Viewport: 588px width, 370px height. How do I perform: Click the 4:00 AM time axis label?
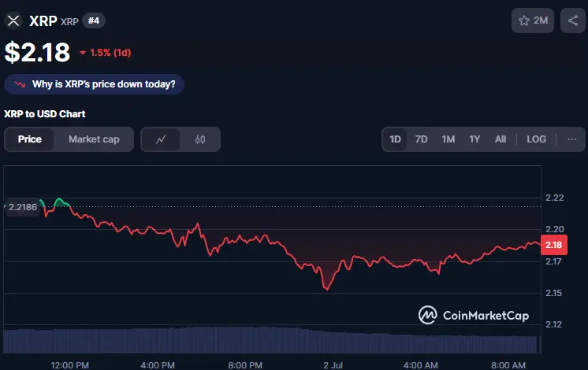[421, 365]
